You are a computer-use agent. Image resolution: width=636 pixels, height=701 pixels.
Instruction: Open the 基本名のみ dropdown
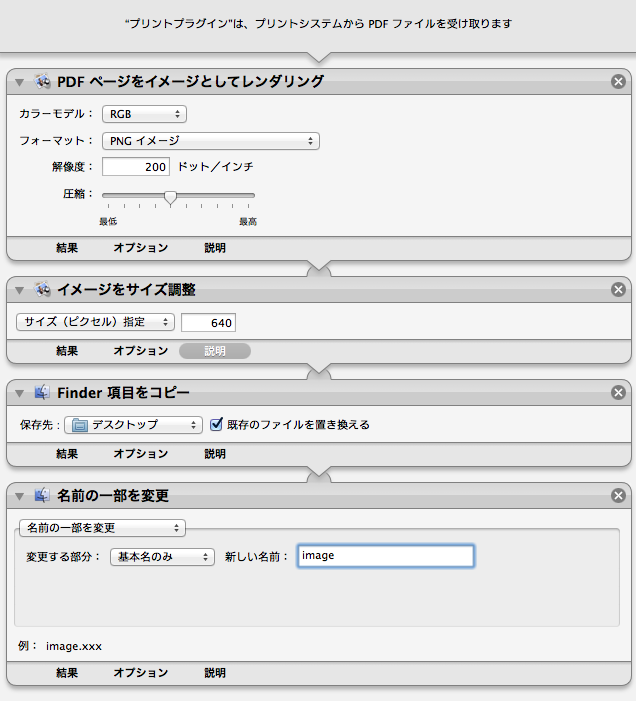pos(162,557)
